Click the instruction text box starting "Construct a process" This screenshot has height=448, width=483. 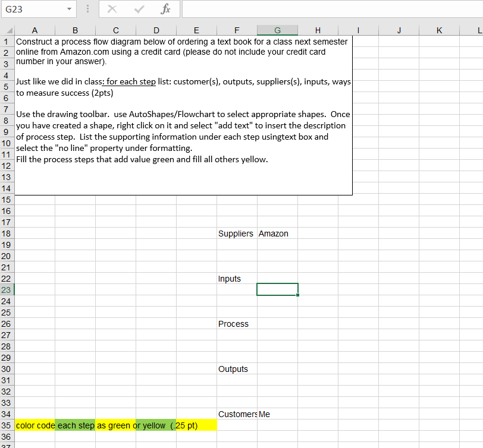pyautogui.click(x=184, y=115)
